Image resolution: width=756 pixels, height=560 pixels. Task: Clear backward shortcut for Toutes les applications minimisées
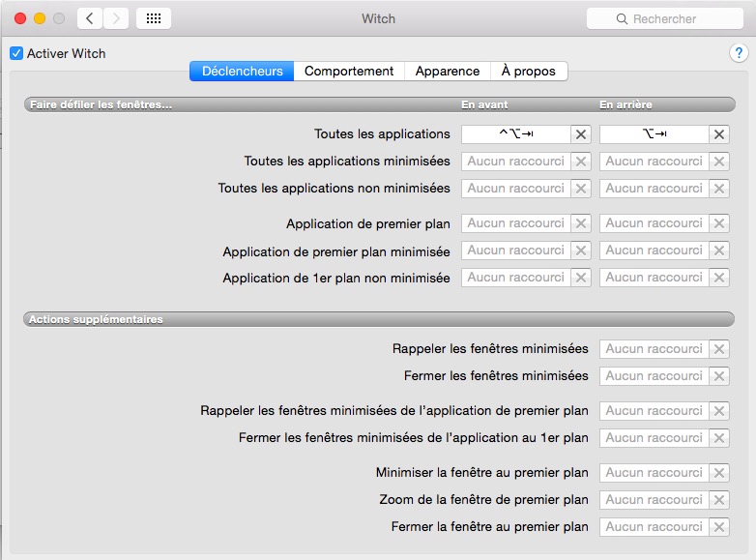[x=718, y=162]
